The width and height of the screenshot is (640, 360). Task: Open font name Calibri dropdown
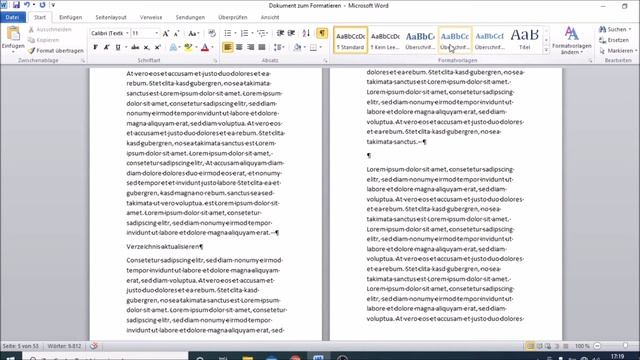(x=127, y=33)
